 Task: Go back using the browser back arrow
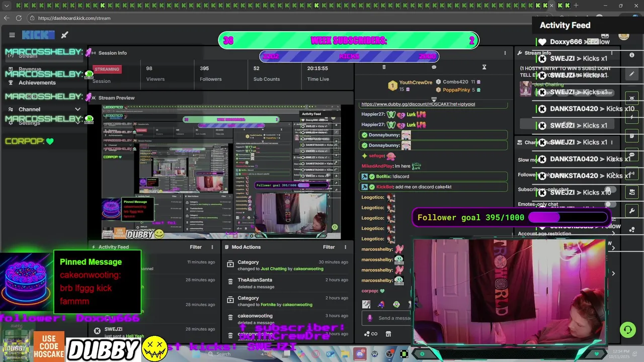(x=6, y=18)
